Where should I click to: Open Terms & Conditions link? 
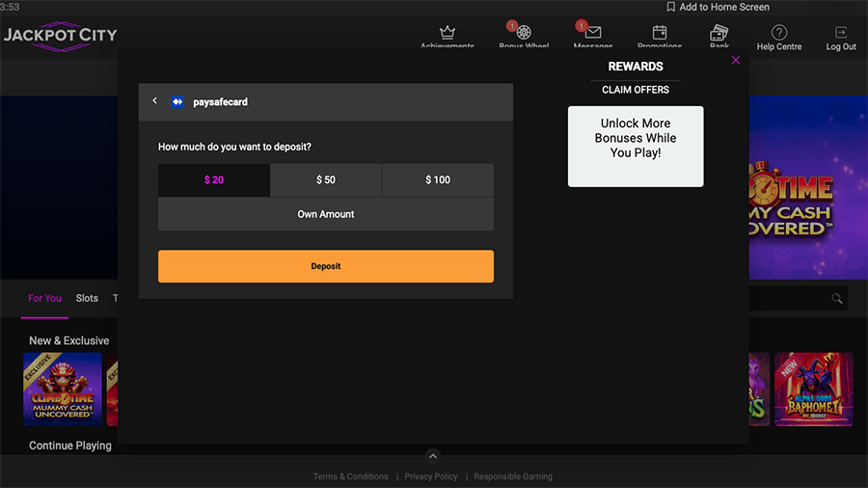pyautogui.click(x=350, y=476)
